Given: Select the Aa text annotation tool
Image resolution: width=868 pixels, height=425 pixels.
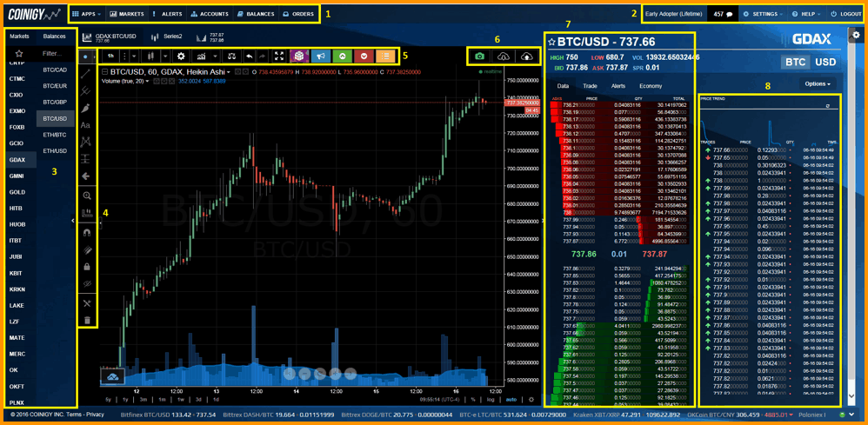Looking at the screenshot, I should coord(85,125).
